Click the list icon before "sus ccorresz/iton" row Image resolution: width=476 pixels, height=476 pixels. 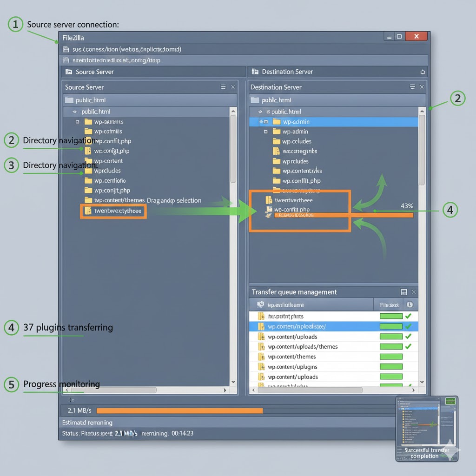[66, 49]
